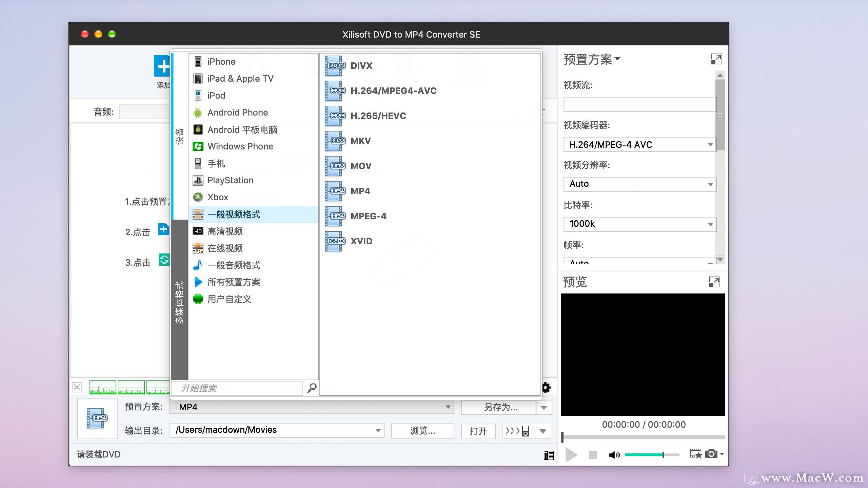Screen dimensions: 868x488
Task: Click the 打开 button
Action: 478,431
